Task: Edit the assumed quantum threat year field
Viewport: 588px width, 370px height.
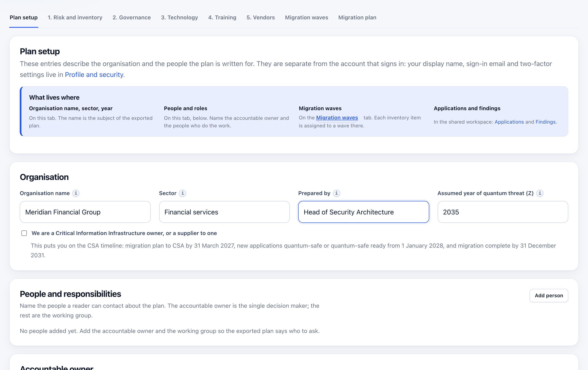Action: [x=503, y=212]
